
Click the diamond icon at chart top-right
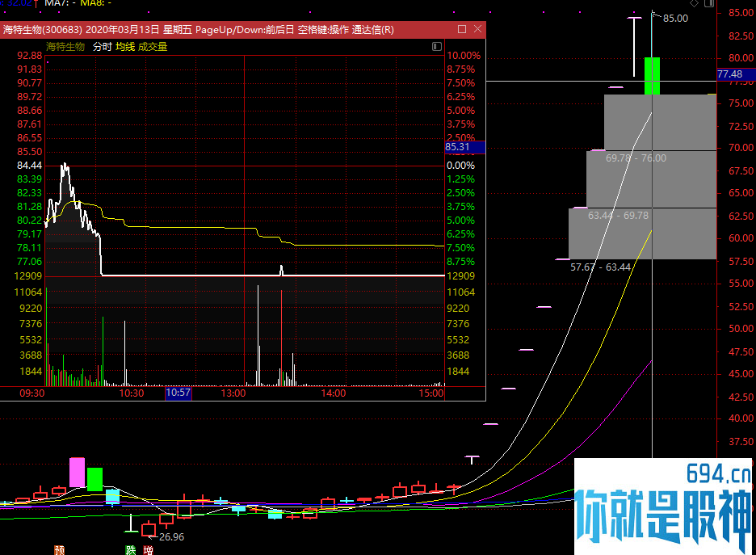(x=694, y=3)
